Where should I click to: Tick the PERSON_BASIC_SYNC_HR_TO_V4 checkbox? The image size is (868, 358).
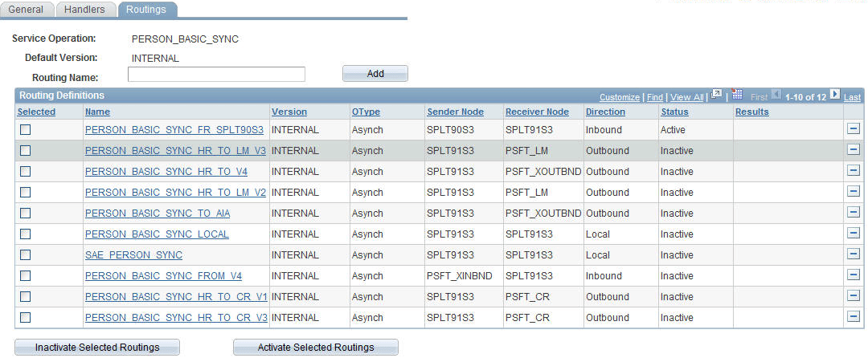pos(26,172)
